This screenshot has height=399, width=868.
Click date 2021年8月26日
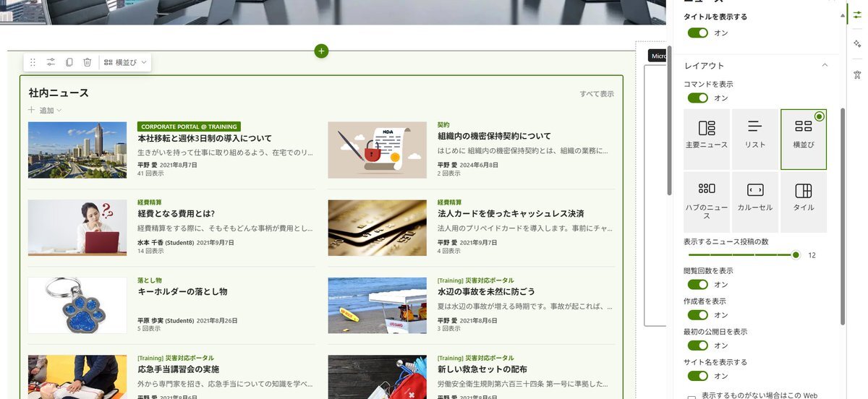point(217,320)
